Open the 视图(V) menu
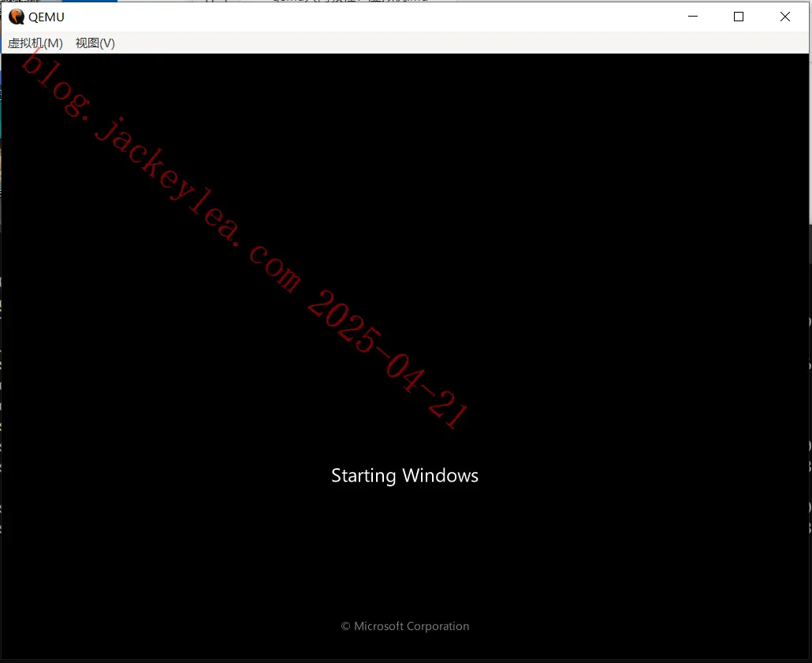812x663 pixels. (x=95, y=43)
